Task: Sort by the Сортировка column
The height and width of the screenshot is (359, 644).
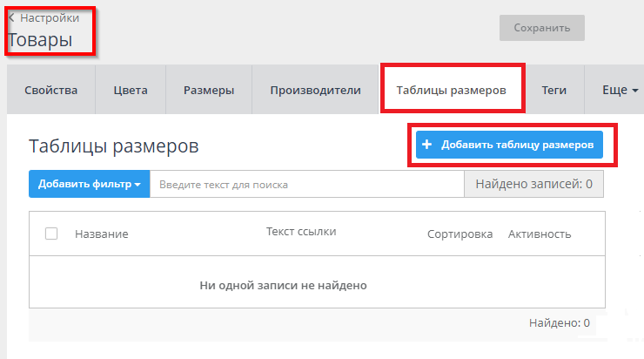Action: coord(460,234)
